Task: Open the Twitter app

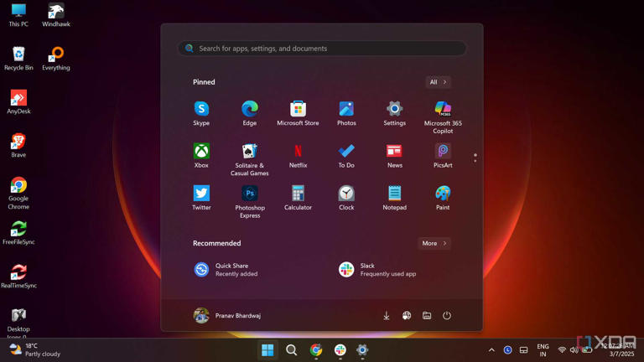Action: (201, 198)
